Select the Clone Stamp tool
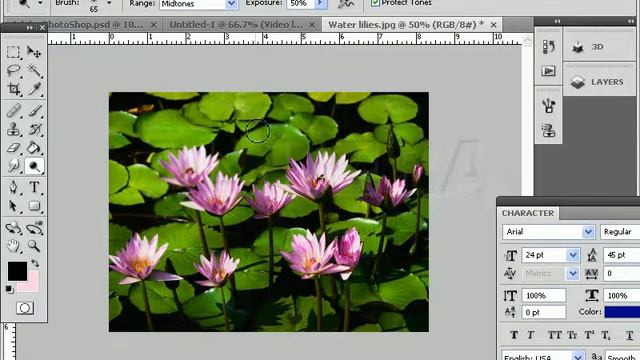 [13, 129]
